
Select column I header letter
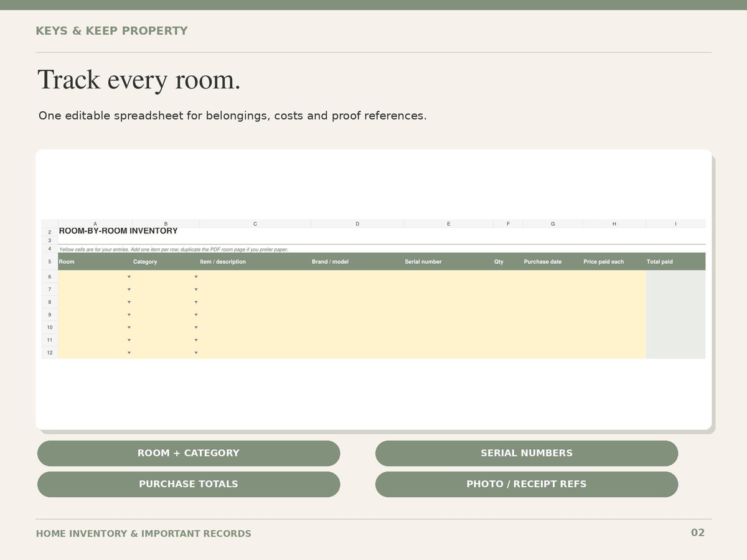(x=675, y=224)
